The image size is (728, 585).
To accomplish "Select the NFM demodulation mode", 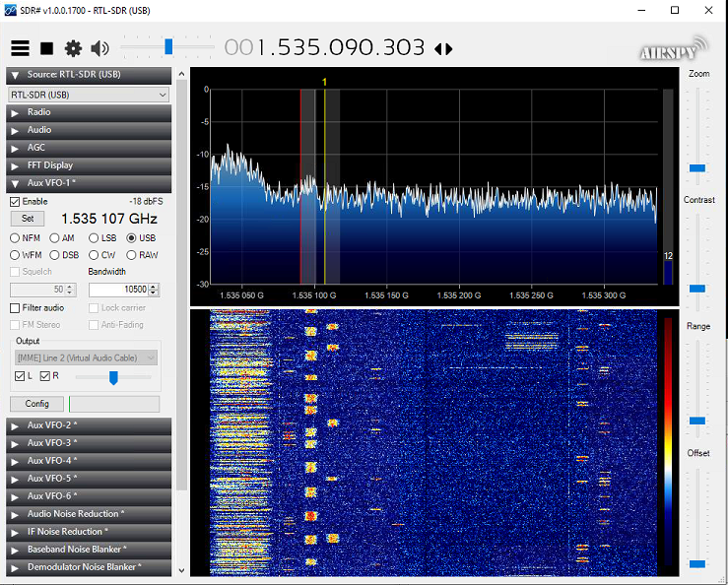I will click(x=15, y=237).
